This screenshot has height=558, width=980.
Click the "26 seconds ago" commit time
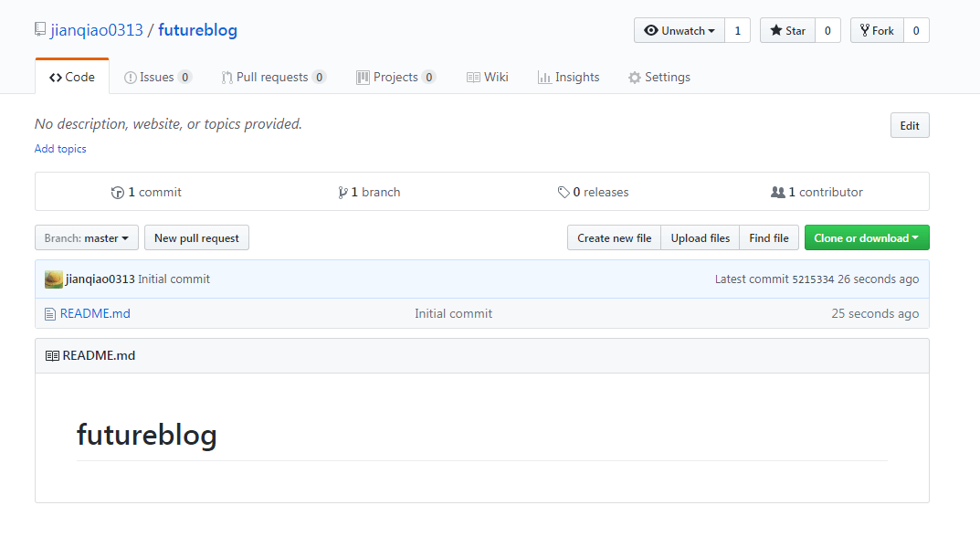point(878,279)
